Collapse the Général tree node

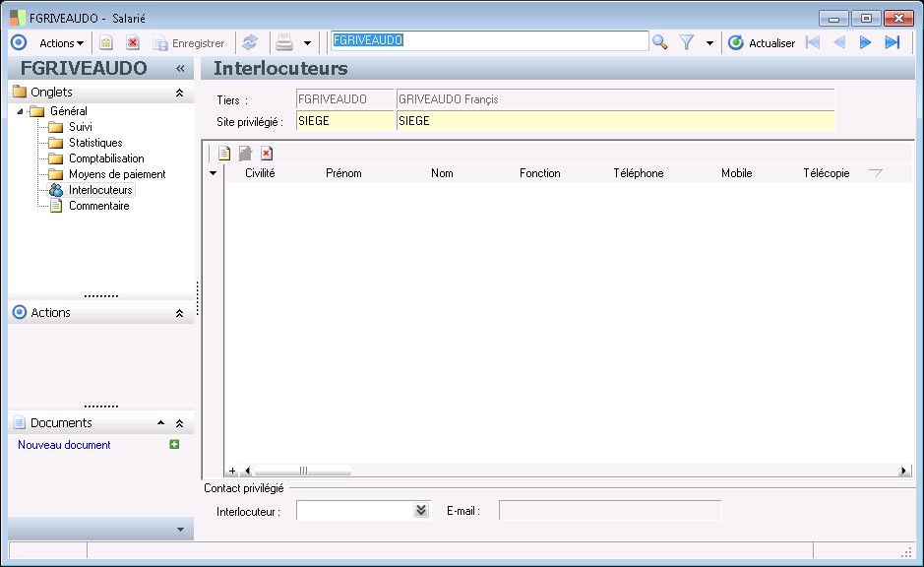pos(22,111)
